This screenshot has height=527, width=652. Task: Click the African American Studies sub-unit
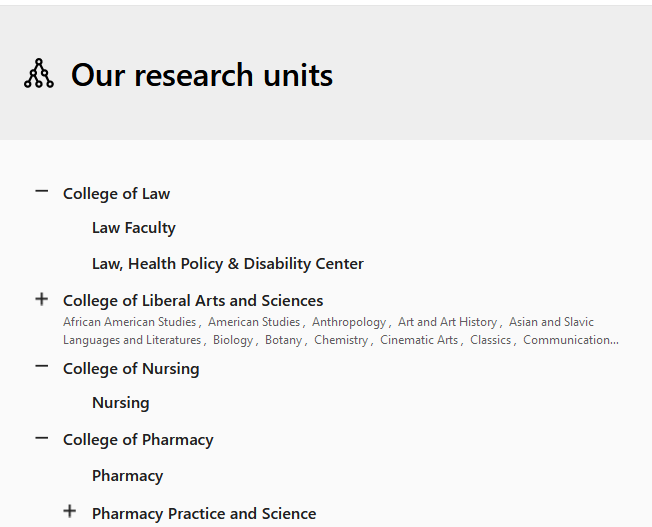tap(130, 322)
